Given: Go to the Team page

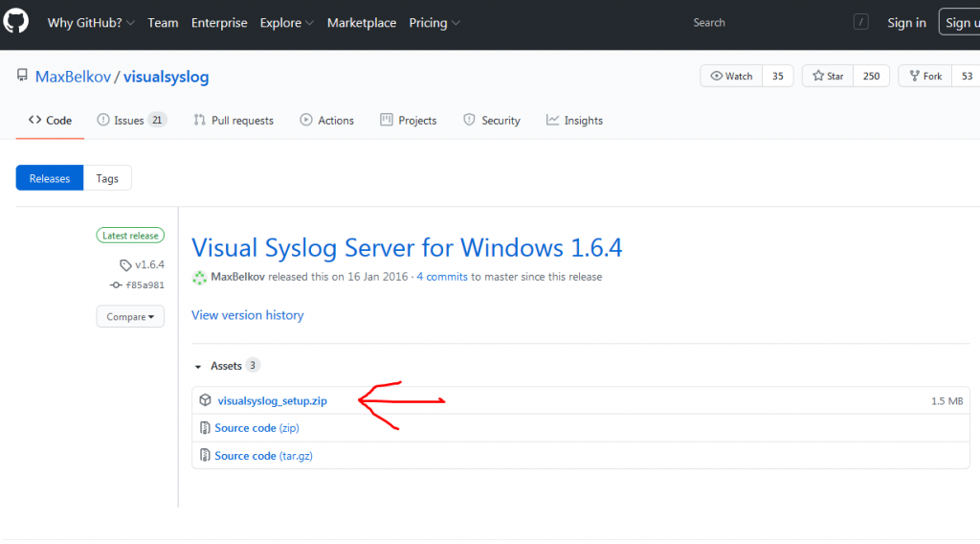Looking at the screenshot, I should (163, 23).
